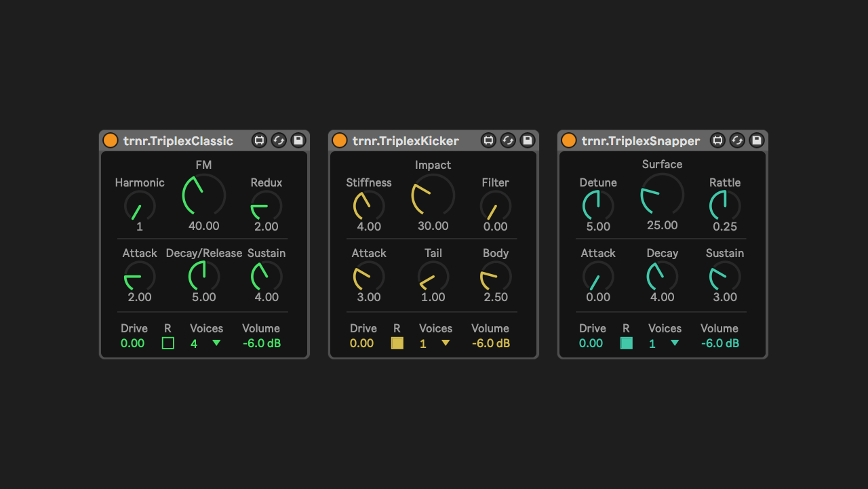Enable the R toggle in TriplexClassic

(168, 343)
